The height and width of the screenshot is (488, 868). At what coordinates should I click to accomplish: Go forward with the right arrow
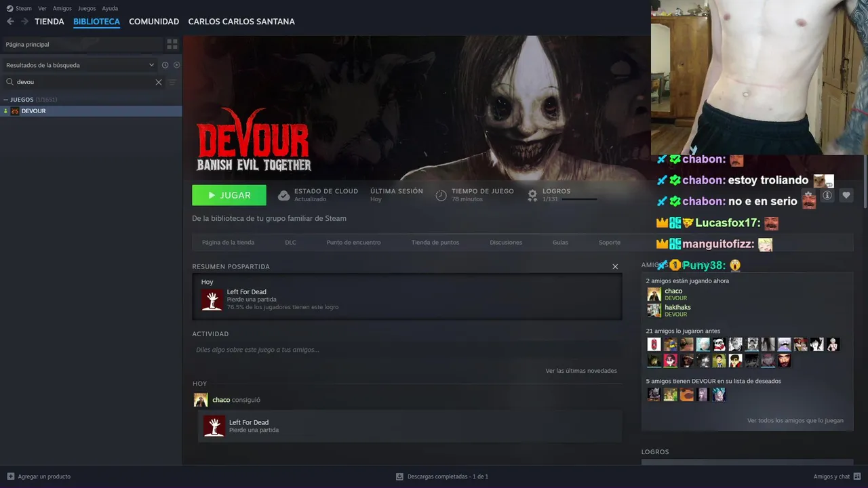click(25, 22)
